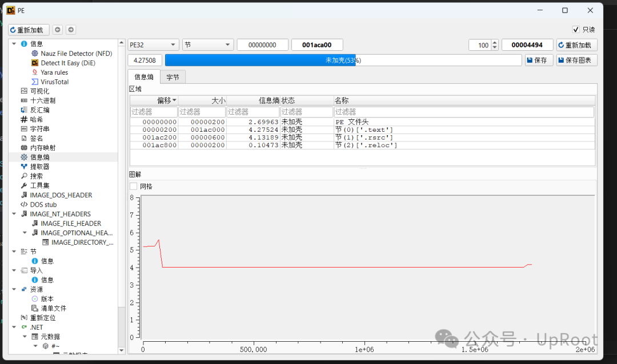Collapse the 节 sections tree node
The image size is (617, 364).
coord(14,252)
